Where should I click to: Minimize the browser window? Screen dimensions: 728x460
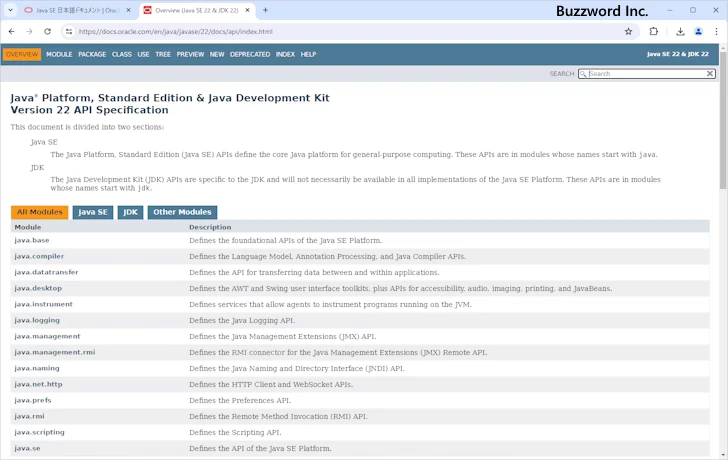(670, 10)
